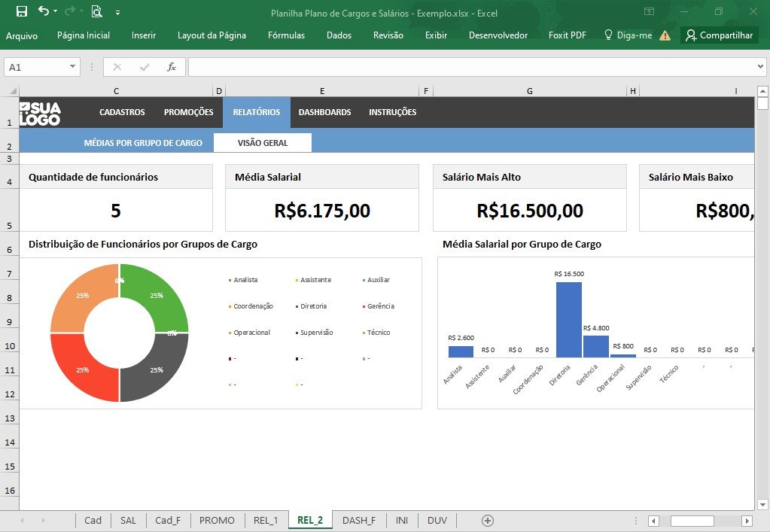This screenshot has width=770, height=532.
Task: Open the DASHBOARDS section
Action: (x=324, y=112)
